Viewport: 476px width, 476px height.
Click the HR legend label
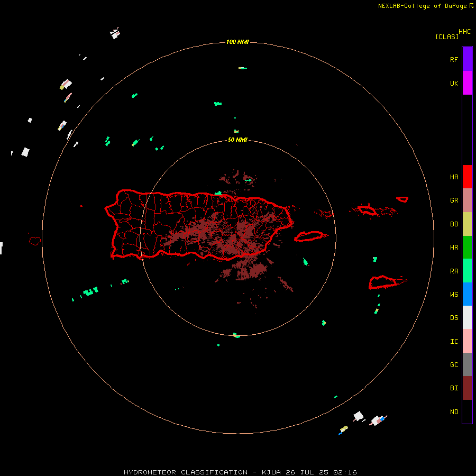(x=454, y=248)
